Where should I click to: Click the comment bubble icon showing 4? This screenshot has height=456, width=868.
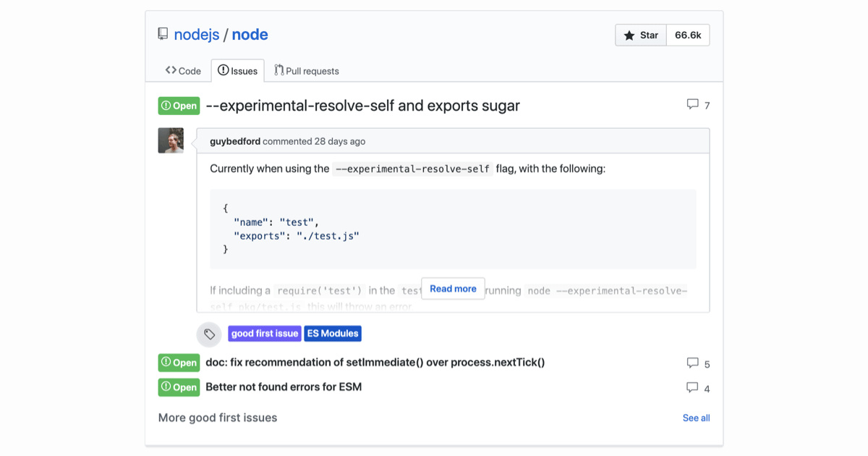(x=692, y=387)
